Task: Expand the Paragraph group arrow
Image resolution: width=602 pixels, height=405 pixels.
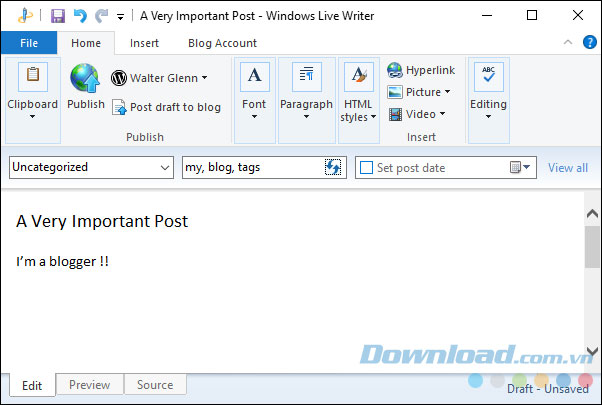Action: click(306, 117)
